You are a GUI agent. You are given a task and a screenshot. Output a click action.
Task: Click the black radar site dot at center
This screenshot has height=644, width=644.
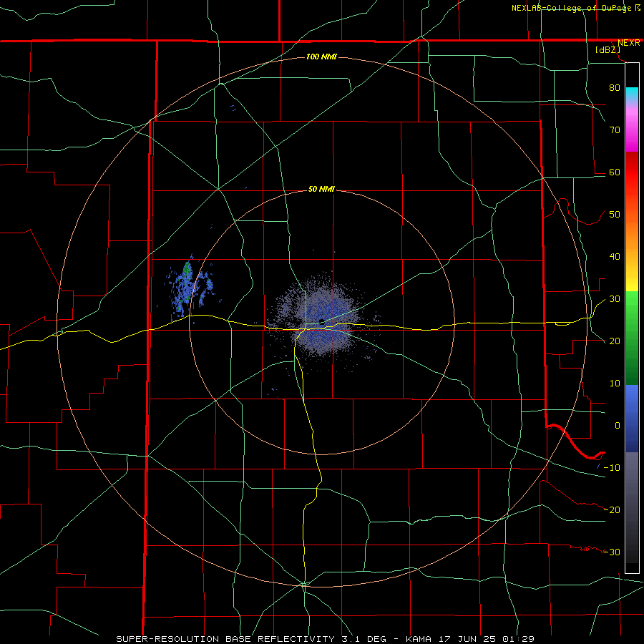[321, 321]
